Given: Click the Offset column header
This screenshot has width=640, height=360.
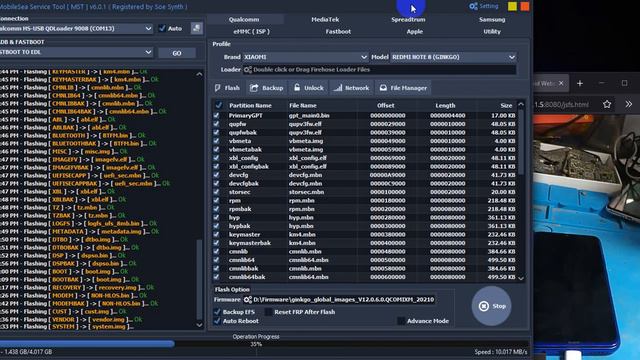Looking at the screenshot, I should tap(386, 105).
